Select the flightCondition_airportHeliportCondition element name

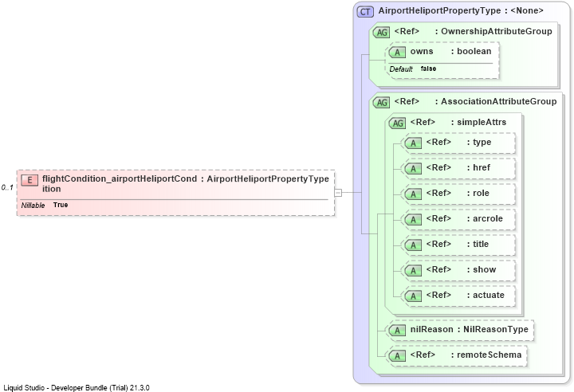tap(120, 184)
